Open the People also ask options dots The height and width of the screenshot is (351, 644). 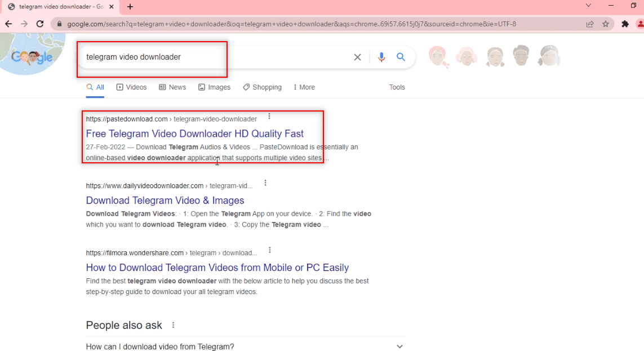tap(174, 325)
